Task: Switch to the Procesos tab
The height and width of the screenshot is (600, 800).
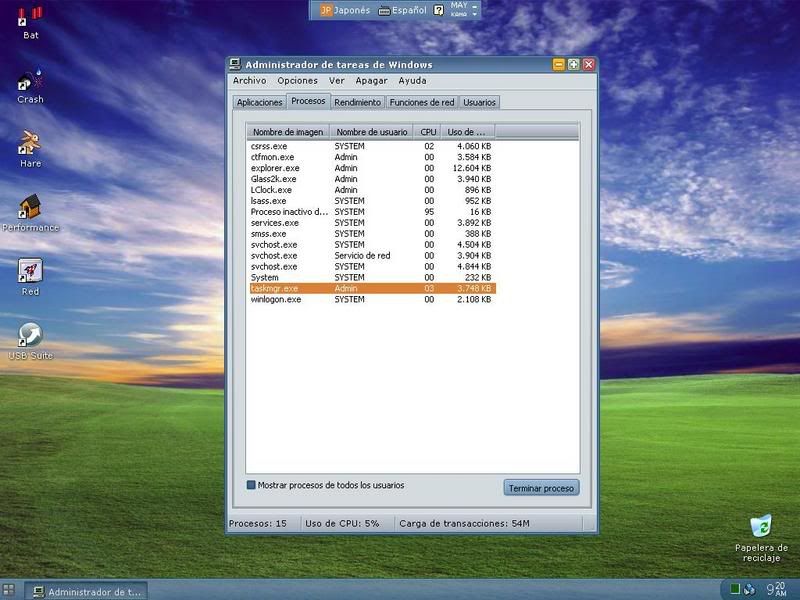Action: coord(308,101)
